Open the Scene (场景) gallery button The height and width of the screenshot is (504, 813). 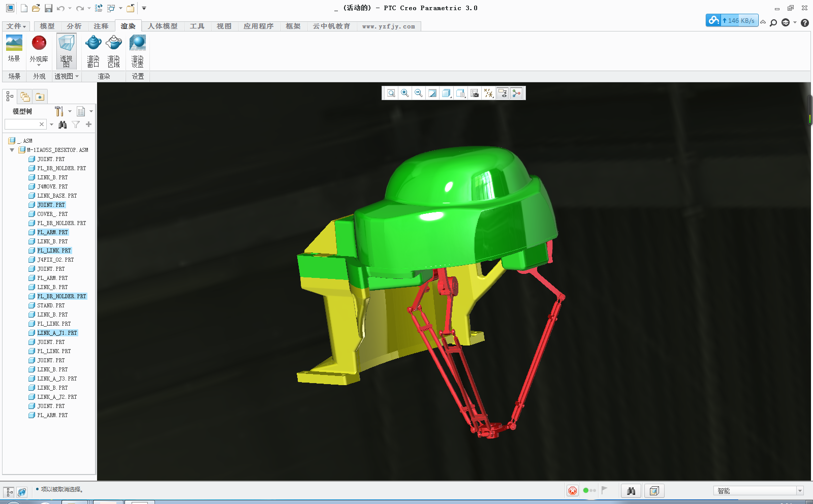[x=14, y=49]
